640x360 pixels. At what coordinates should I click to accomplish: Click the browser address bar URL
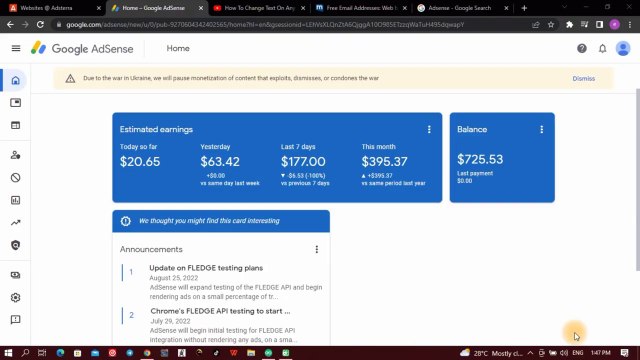click(265, 24)
